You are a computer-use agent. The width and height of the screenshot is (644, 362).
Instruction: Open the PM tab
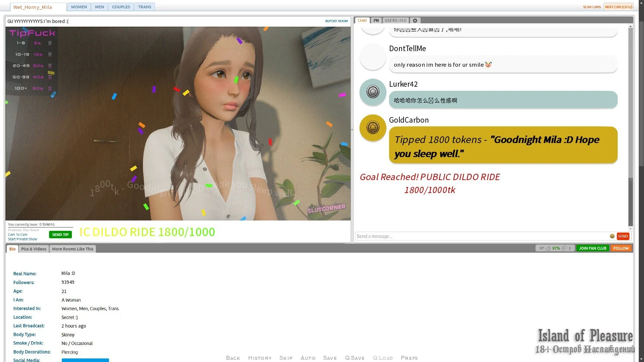coord(376,21)
